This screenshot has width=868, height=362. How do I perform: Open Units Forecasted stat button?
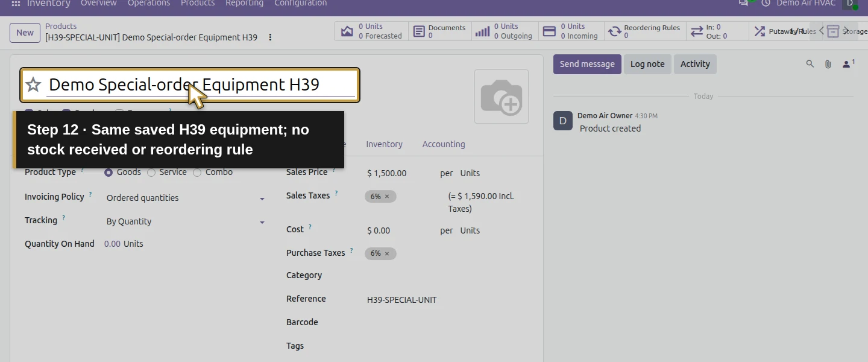coord(371,31)
